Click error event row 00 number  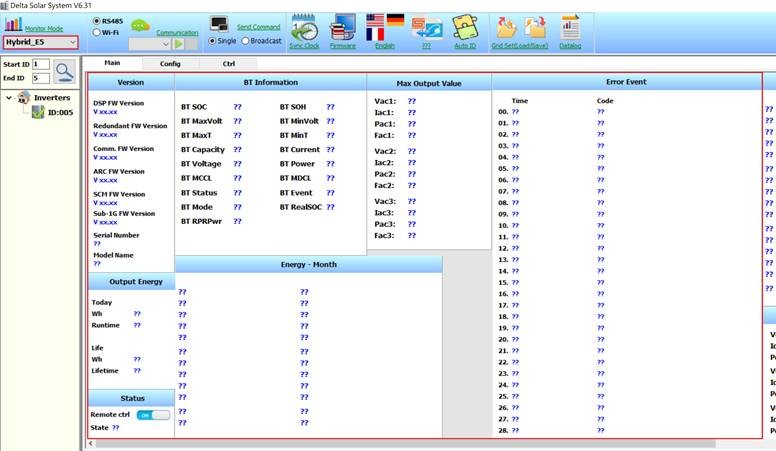pyautogui.click(x=503, y=111)
